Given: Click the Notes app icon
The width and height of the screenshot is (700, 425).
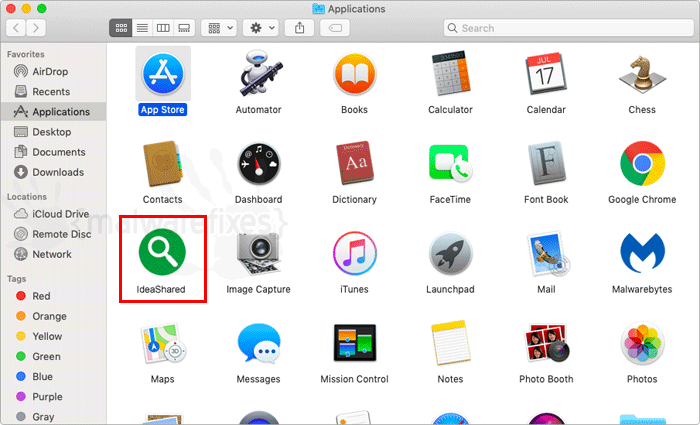Looking at the screenshot, I should (450, 342).
